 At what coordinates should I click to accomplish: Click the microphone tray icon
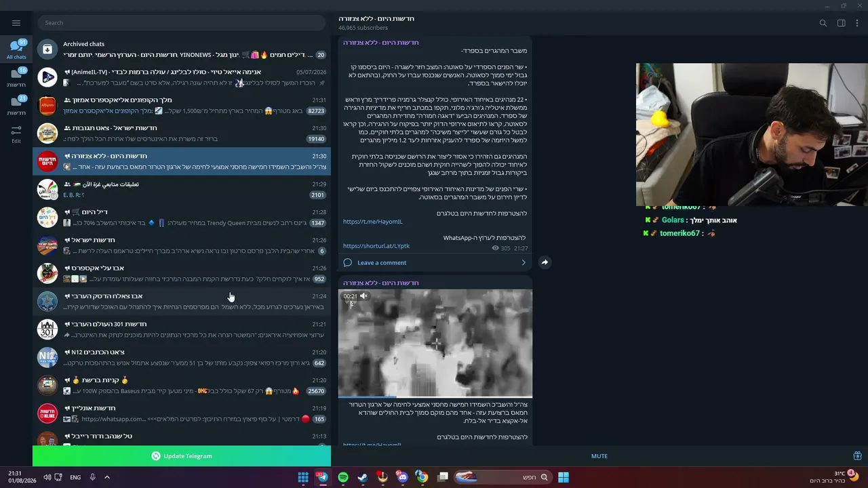tap(92, 477)
